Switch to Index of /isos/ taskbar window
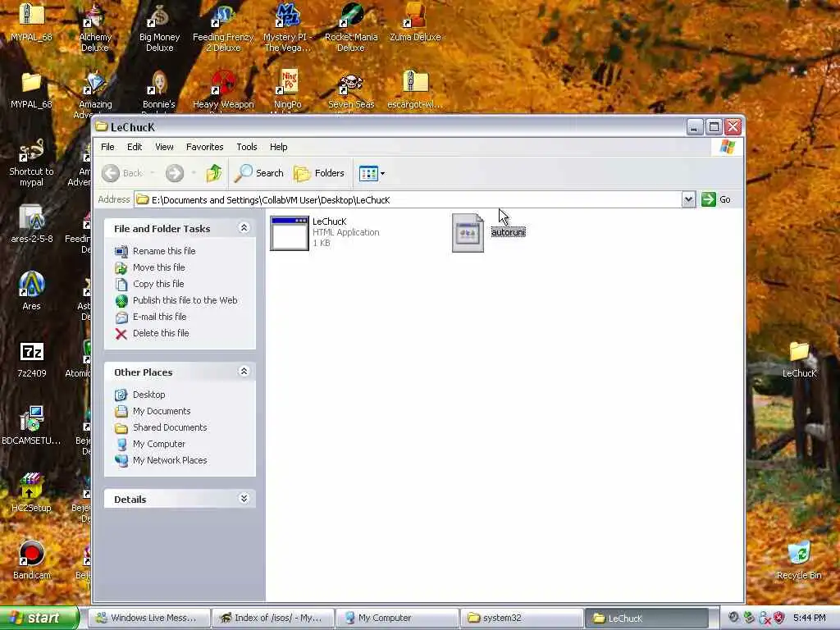 pyautogui.click(x=272, y=618)
